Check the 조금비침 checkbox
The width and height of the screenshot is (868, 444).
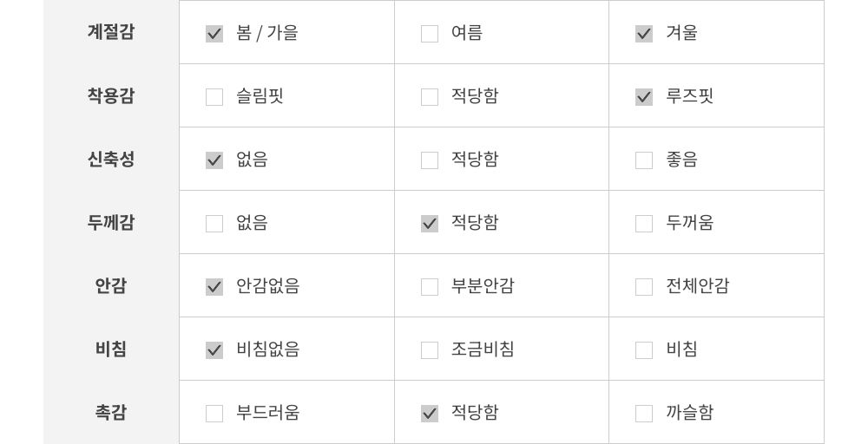(430, 350)
